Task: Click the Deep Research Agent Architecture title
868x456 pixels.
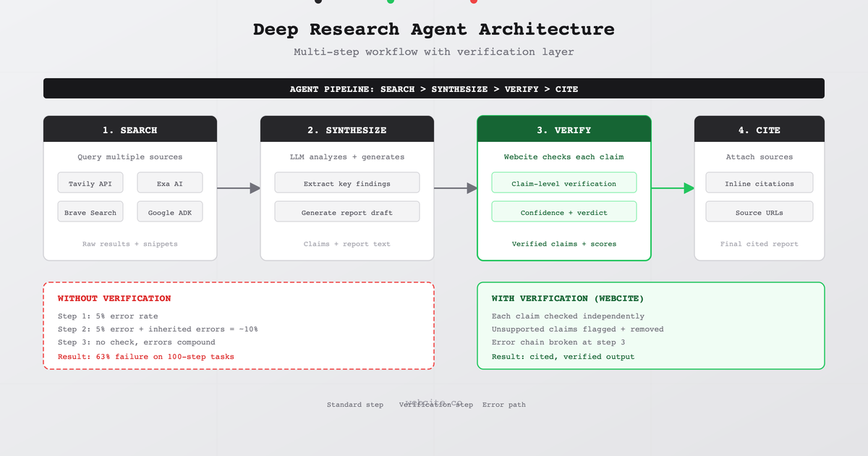Action: pyautogui.click(x=434, y=30)
